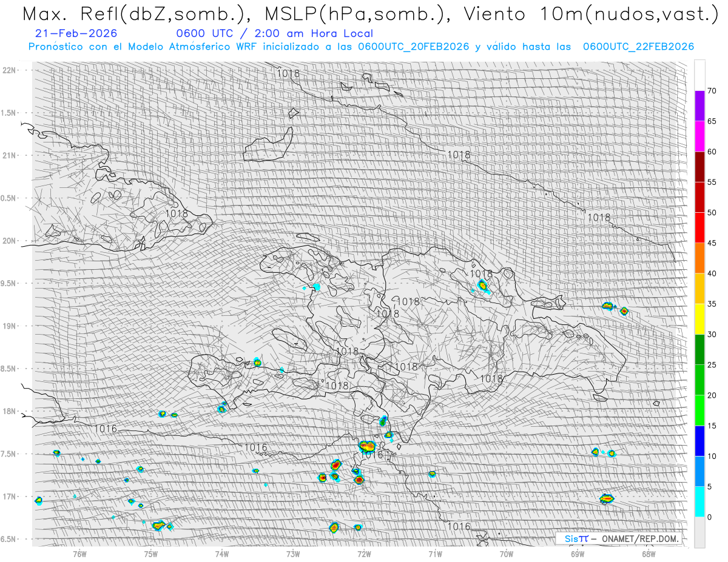The width and height of the screenshot is (728, 562).
Task: Select the "17N" latitude axis label
Action: click(x=10, y=497)
